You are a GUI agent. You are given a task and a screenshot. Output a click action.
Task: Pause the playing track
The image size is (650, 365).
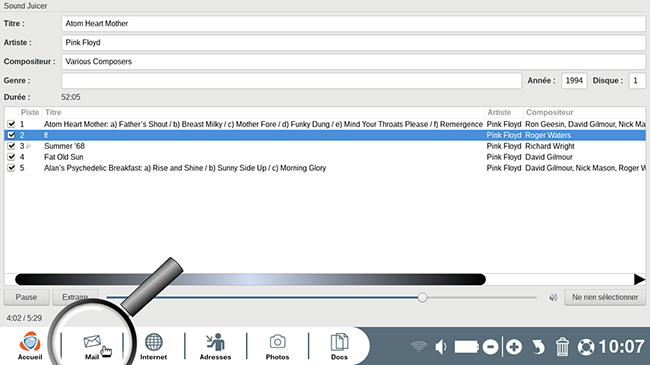[27, 297]
